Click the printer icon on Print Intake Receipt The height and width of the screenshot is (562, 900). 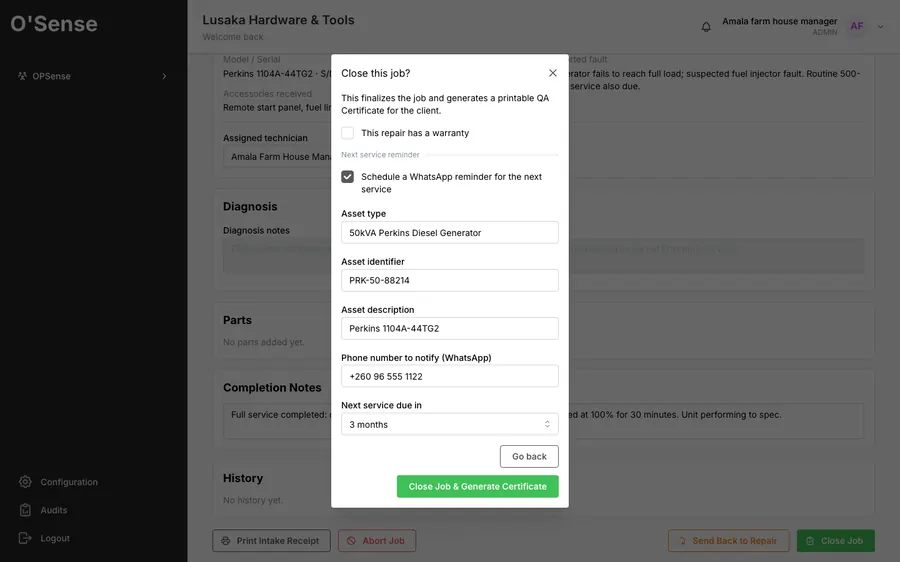[226, 541]
